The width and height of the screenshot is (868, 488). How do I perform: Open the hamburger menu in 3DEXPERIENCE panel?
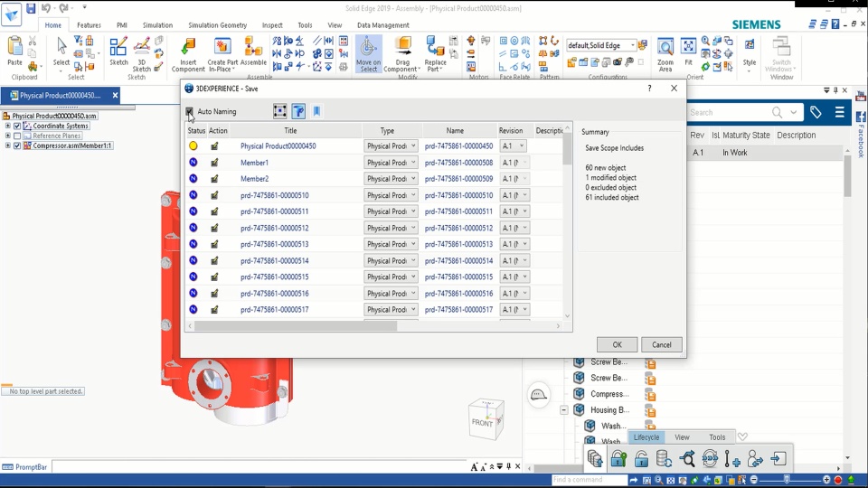click(x=840, y=112)
